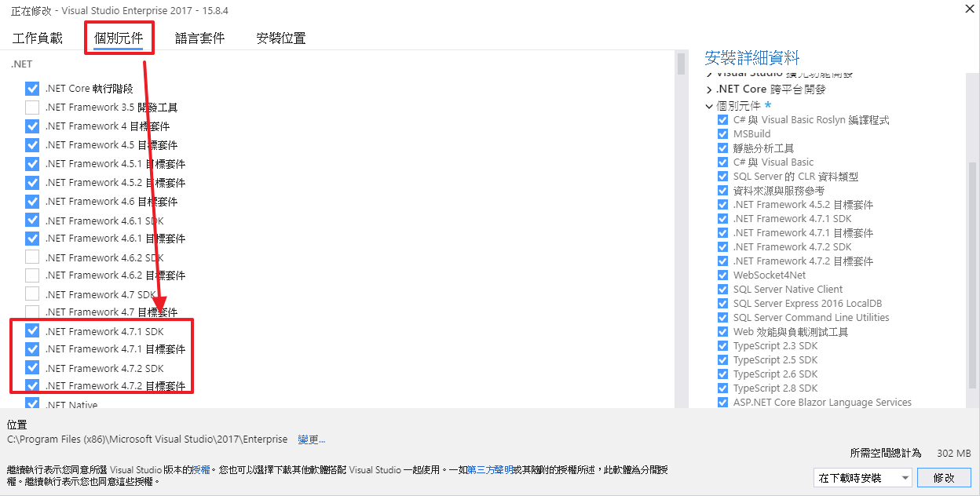
Task: Check .NET Framework 4.7 目標套件
Action: pyautogui.click(x=31, y=312)
